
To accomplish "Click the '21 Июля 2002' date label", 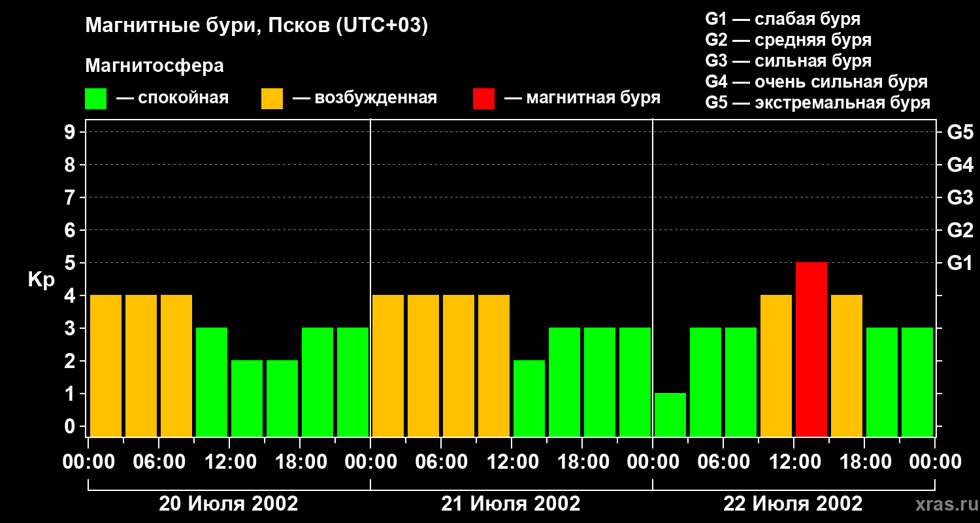I will (511, 504).
